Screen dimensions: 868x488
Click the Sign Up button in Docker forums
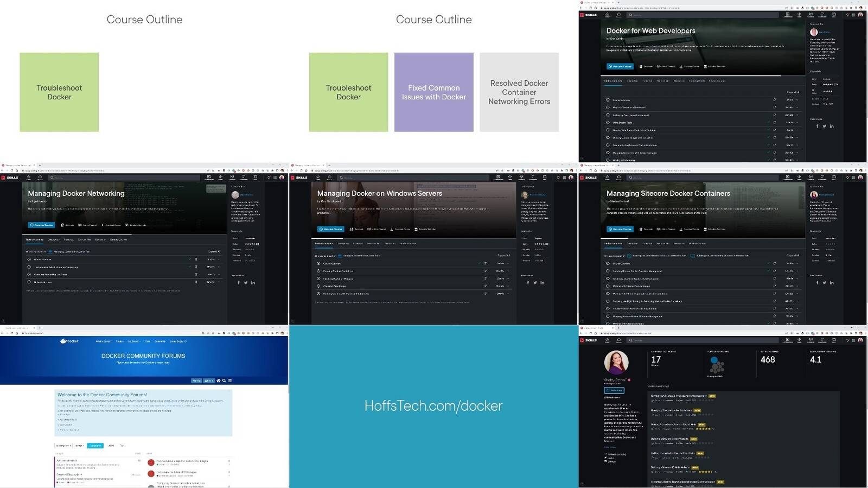196,381
